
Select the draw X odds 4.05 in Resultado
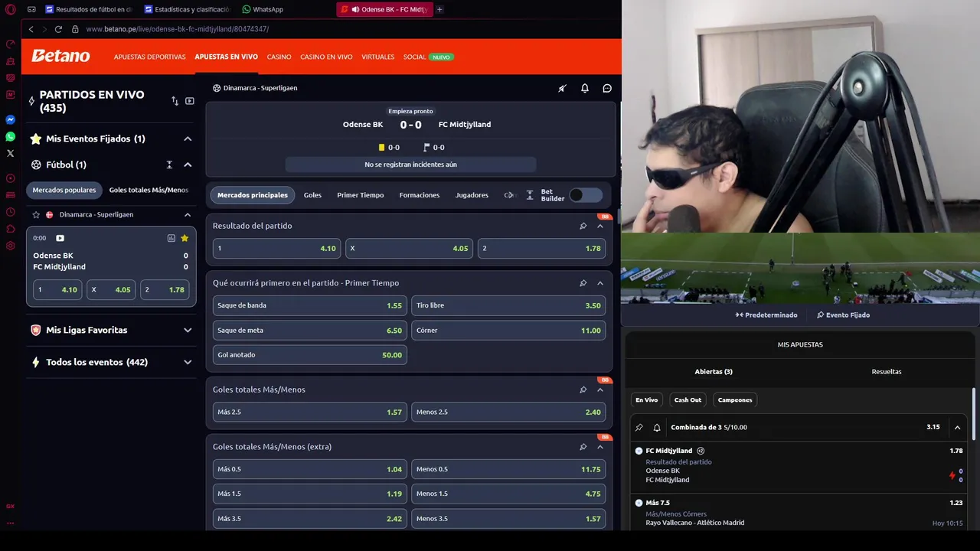409,248
